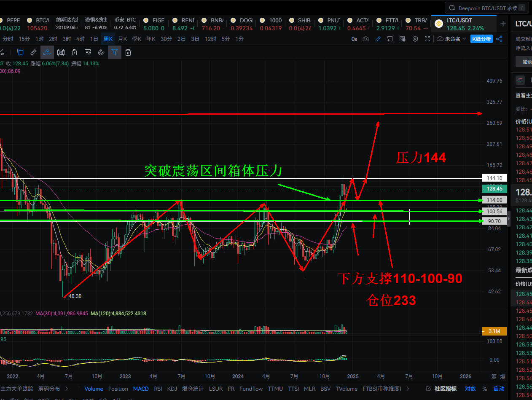Click the 128.45 current price label
532x400 pixels.
(x=494, y=189)
